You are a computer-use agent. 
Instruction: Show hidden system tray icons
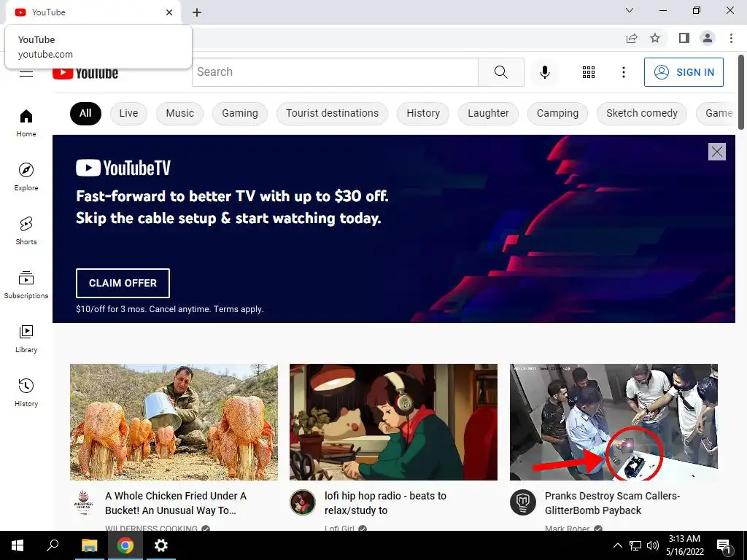point(617,545)
